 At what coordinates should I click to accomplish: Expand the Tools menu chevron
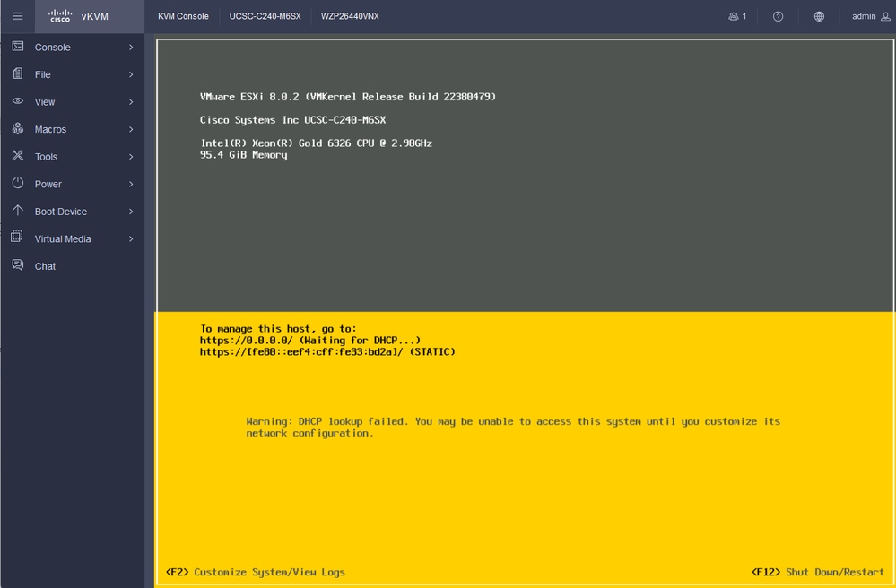(x=131, y=157)
